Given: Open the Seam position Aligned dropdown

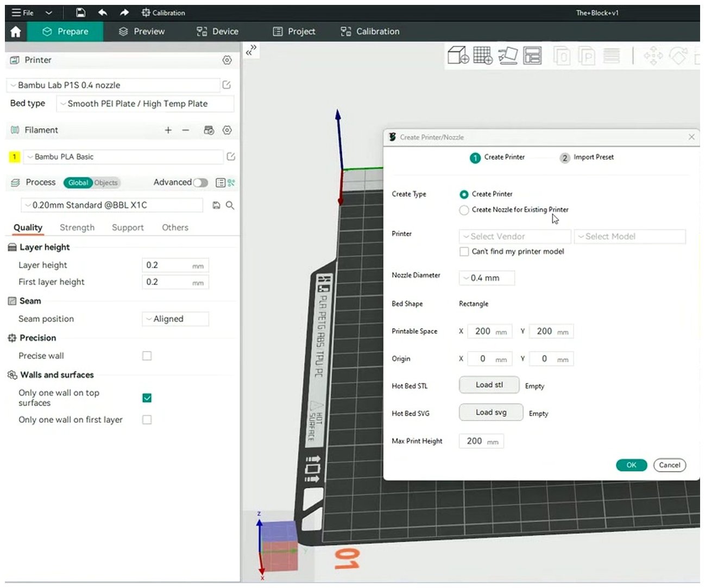Looking at the screenshot, I should [175, 319].
